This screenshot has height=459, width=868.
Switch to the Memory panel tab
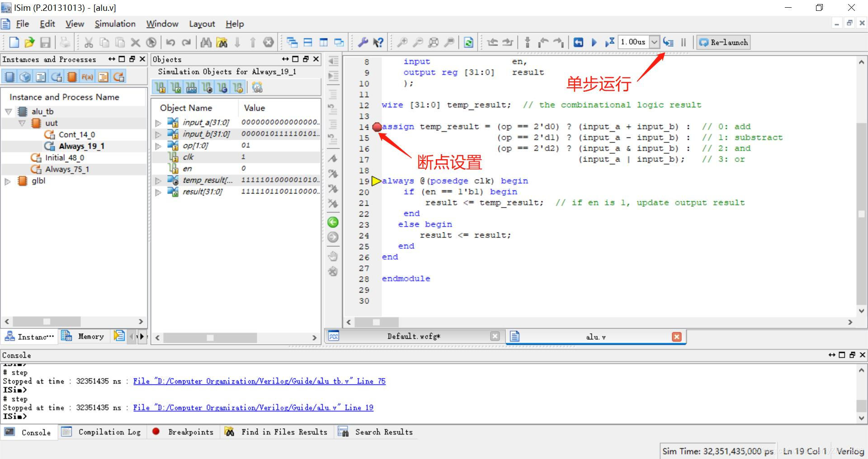[x=84, y=336]
